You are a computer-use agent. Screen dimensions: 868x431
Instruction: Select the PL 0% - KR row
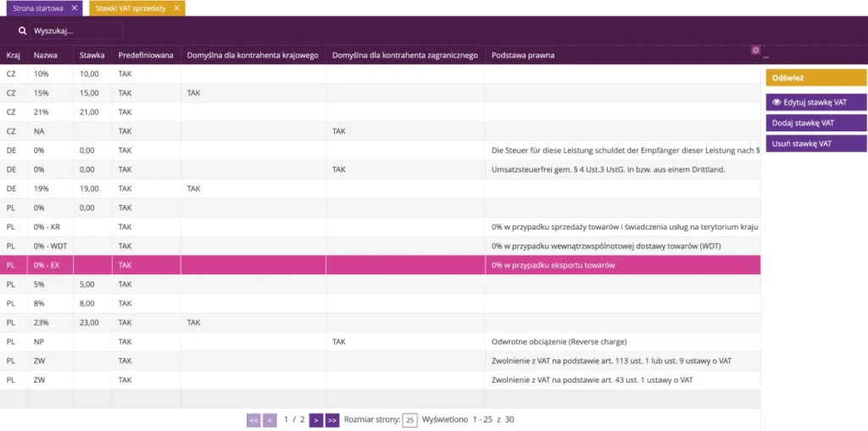[381, 227]
